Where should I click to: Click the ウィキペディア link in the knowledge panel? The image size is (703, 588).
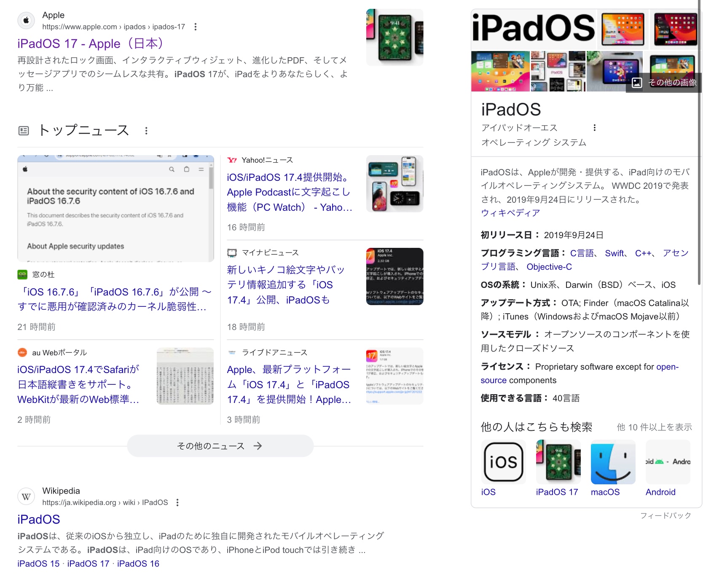tap(510, 213)
